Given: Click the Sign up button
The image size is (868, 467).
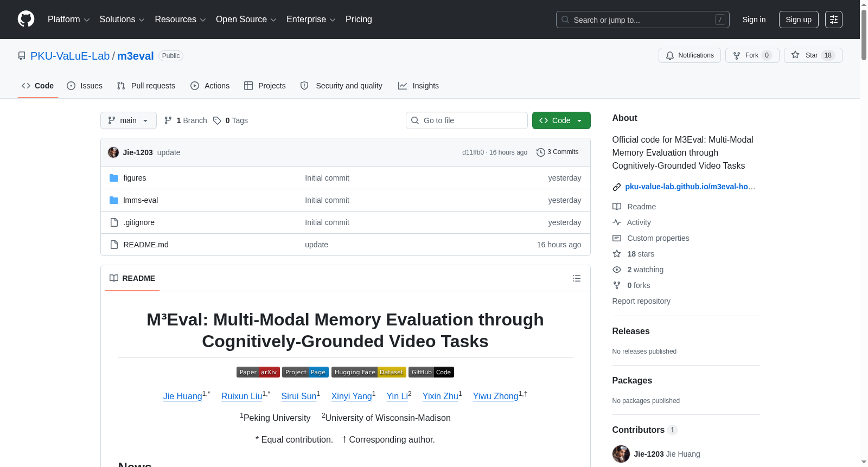Looking at the screenshot, I should [x=799, y=20].
